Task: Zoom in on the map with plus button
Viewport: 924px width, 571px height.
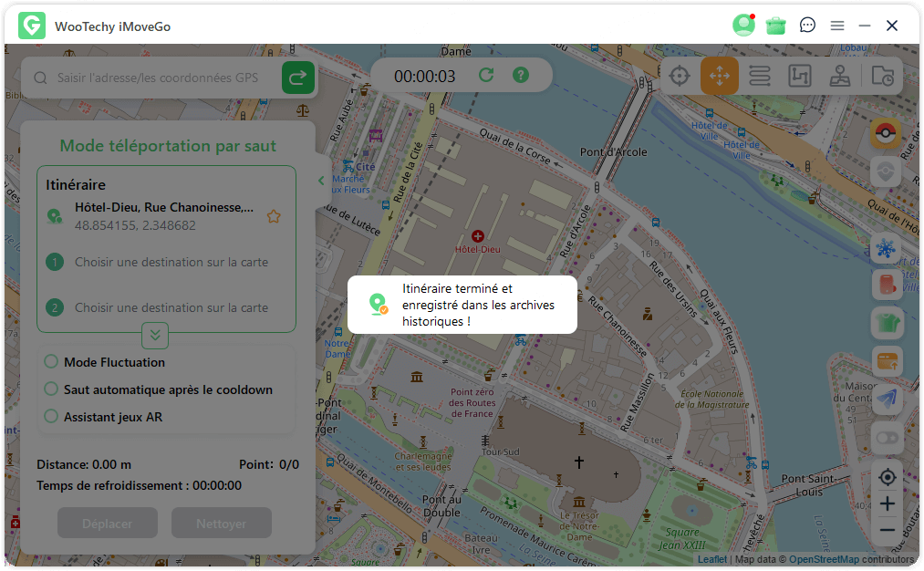Action: [887, 504]
